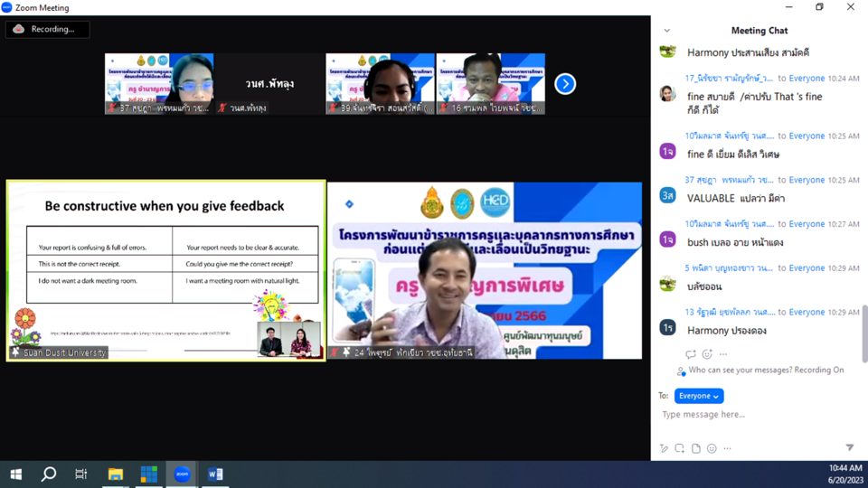Collapse Meeting Chat using top chevron
The width and height of the screenshot is (868, 488).
pos(667,31)
